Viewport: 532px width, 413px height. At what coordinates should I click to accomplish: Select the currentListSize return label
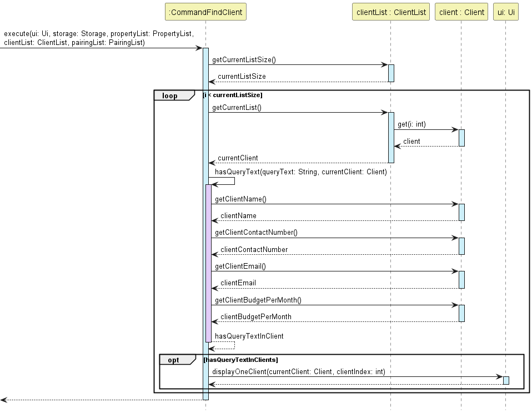pos(242,76)
